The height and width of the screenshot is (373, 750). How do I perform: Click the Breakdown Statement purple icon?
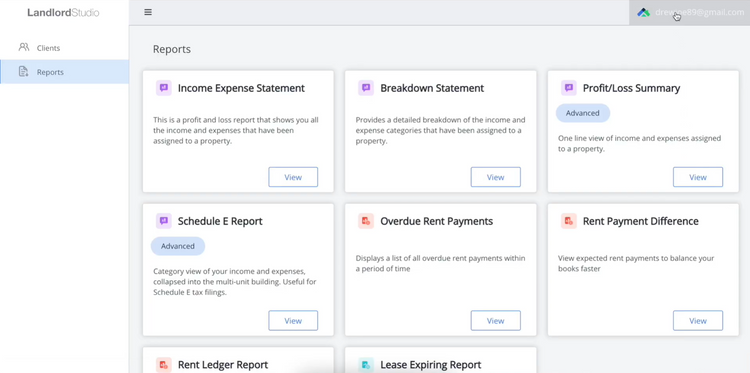(x=366, y=88)
